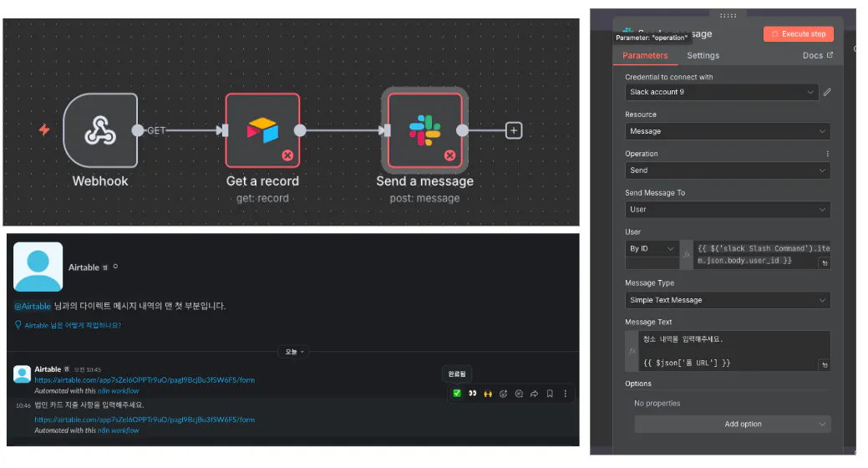Open the three-dot options beside Operation

(828, 154)
